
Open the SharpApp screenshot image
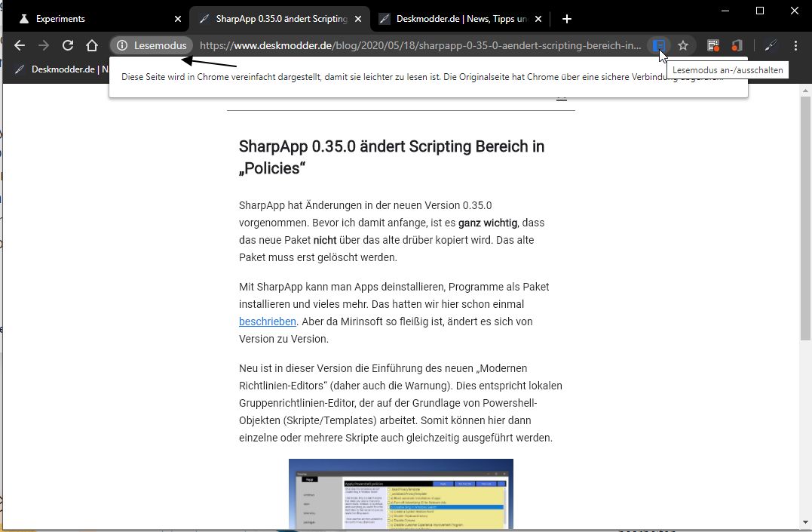(401, 494)
